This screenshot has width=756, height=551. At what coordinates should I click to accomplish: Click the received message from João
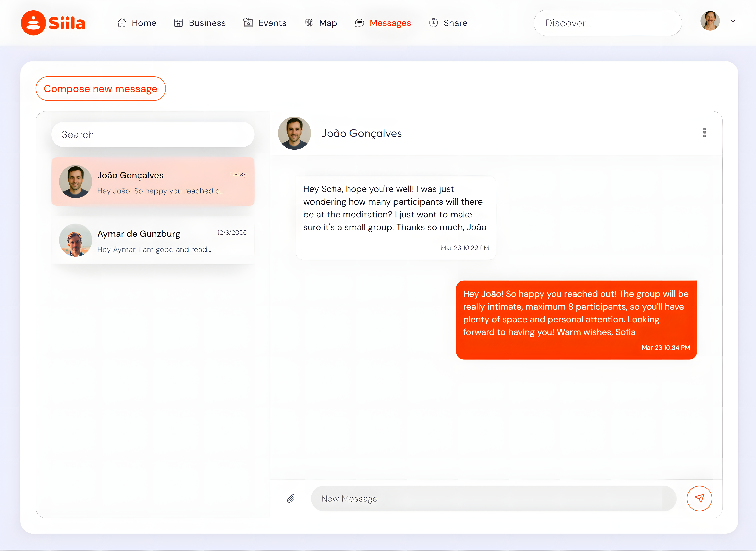396,218
